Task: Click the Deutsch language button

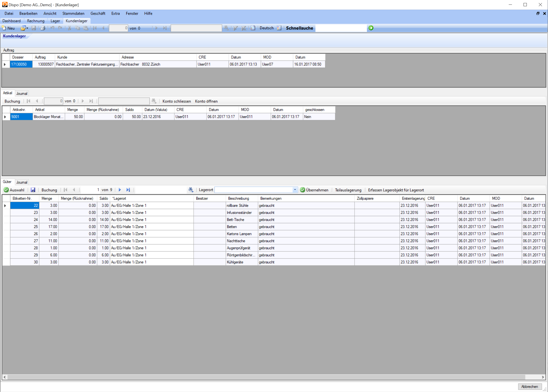Action: pos(267,28)
